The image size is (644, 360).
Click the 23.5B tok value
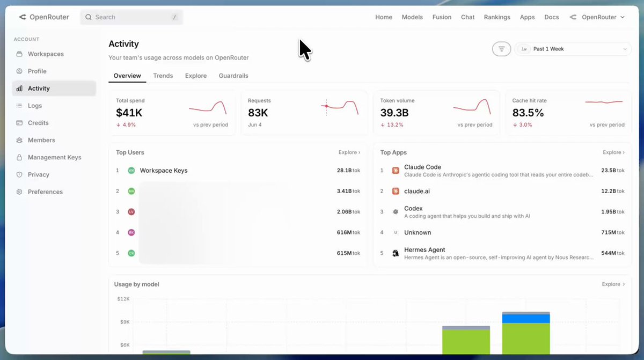coord(613,171)
